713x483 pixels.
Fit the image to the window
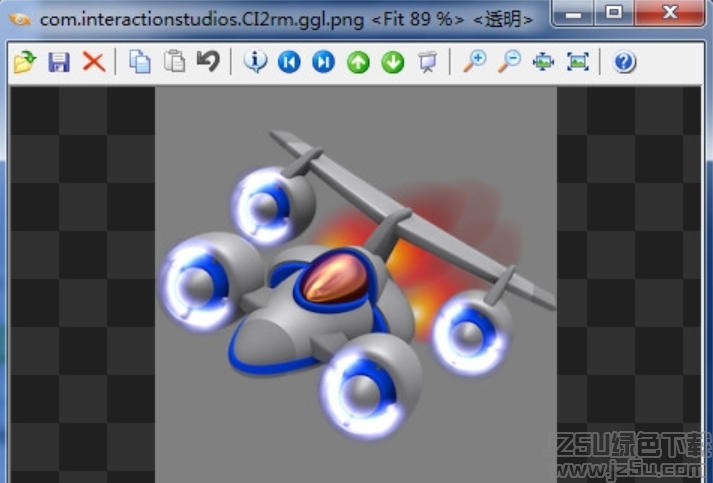pos(543,62)
